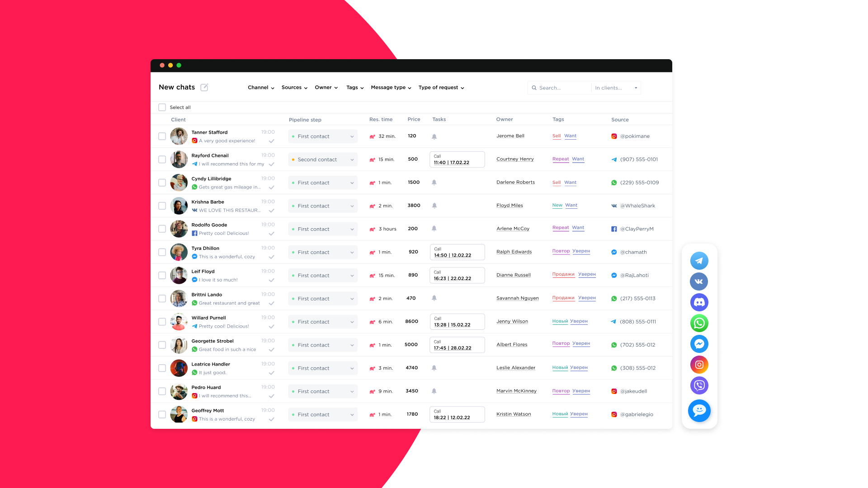Expand Tyra Dhillon's First contact dropdown
Screen dimensions: 868x488
[323, 252]
